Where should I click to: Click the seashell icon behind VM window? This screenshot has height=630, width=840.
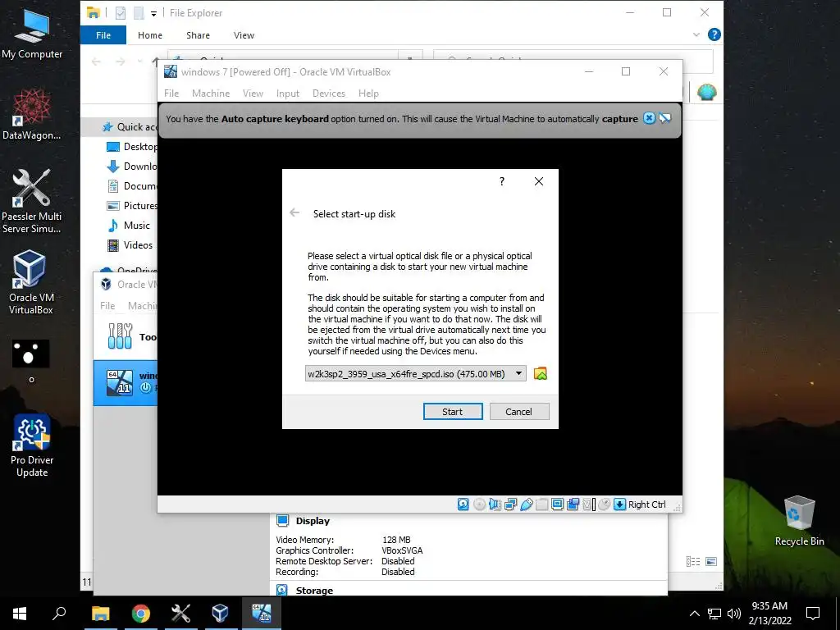pyautogui.click(x=707, y=92)
